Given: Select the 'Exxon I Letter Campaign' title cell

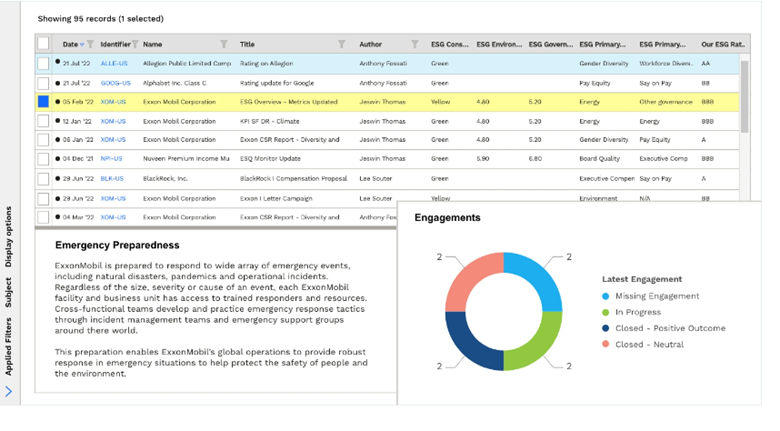Looking at the screenshot, I should (276, 199).
